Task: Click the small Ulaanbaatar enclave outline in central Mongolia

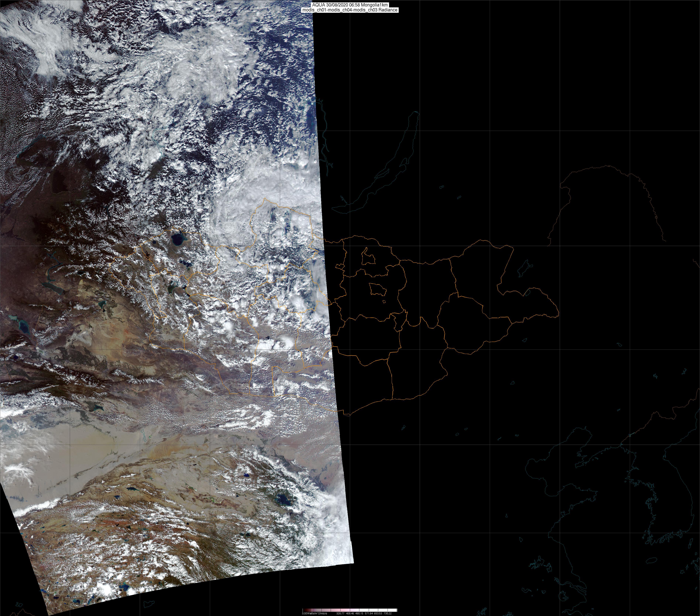Action: point(378,289)
